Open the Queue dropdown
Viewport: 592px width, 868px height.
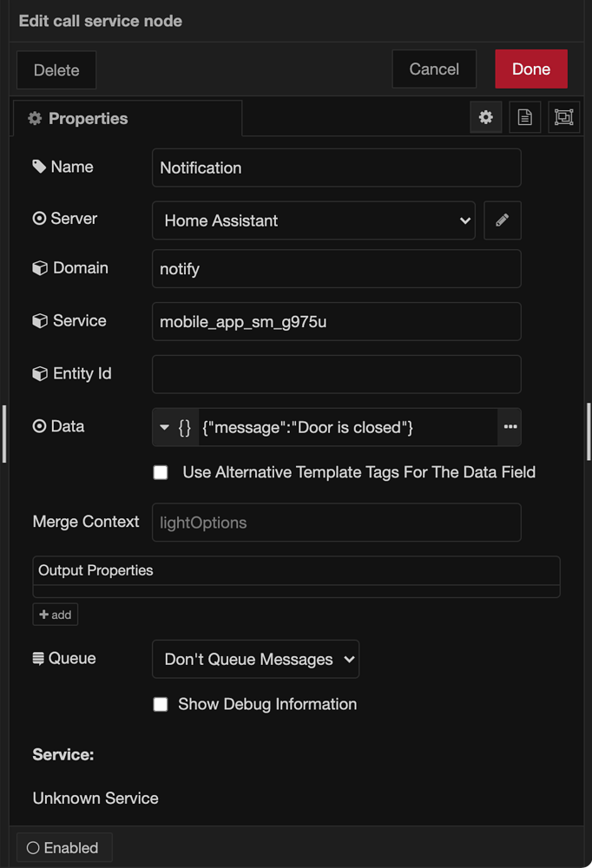tap(255, 659)
